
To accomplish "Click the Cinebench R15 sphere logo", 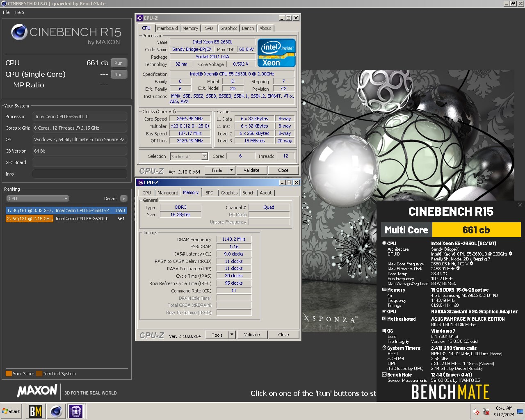I will click(x=19, y=32).
